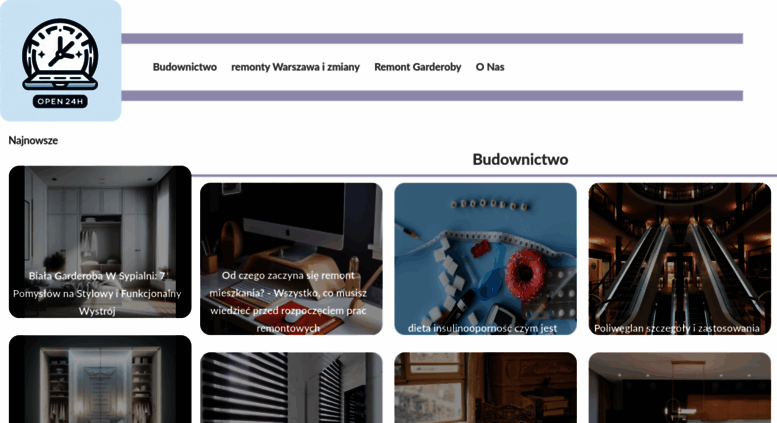The image size is (777, 423).
Task: Open Biała Garderoba W Sypialni article title
Action: point(97,293)
